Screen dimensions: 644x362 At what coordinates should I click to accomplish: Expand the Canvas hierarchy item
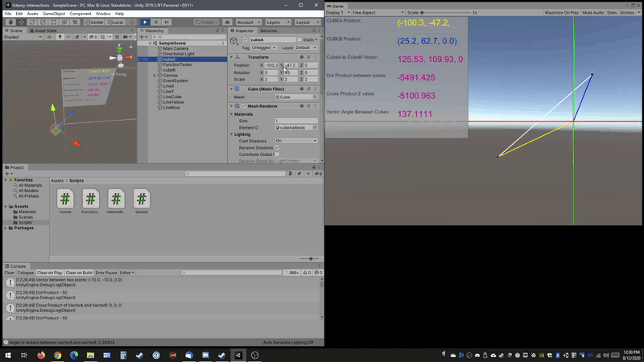155,76
